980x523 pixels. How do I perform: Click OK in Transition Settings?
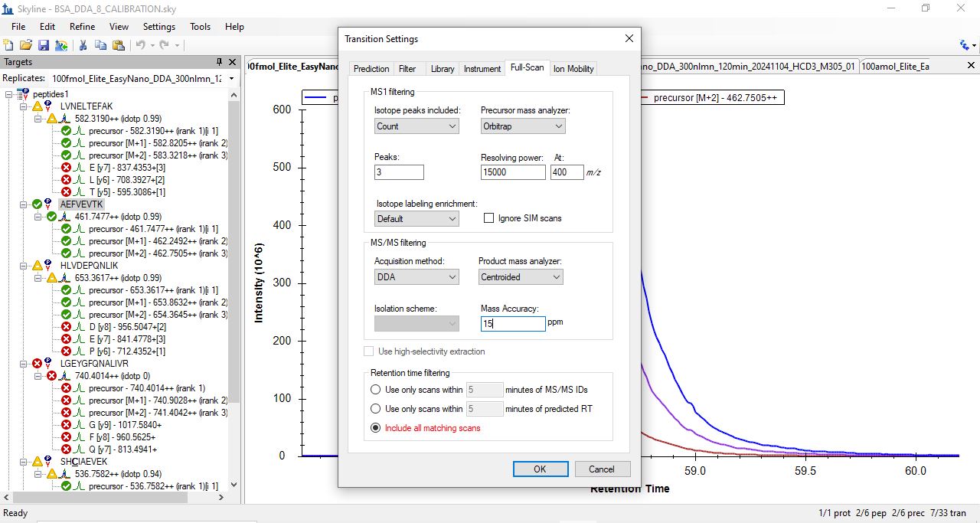click(540, 469)
